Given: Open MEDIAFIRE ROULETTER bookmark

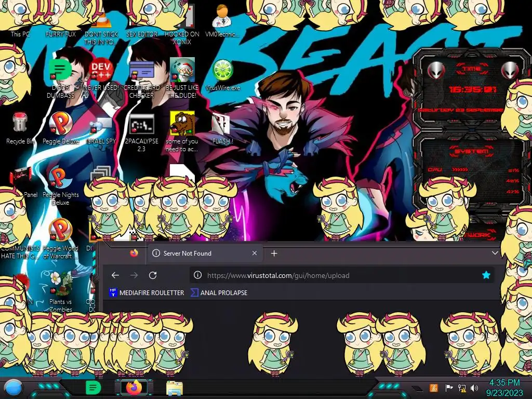Looking at the screenshot, I should tap(147, 292).
